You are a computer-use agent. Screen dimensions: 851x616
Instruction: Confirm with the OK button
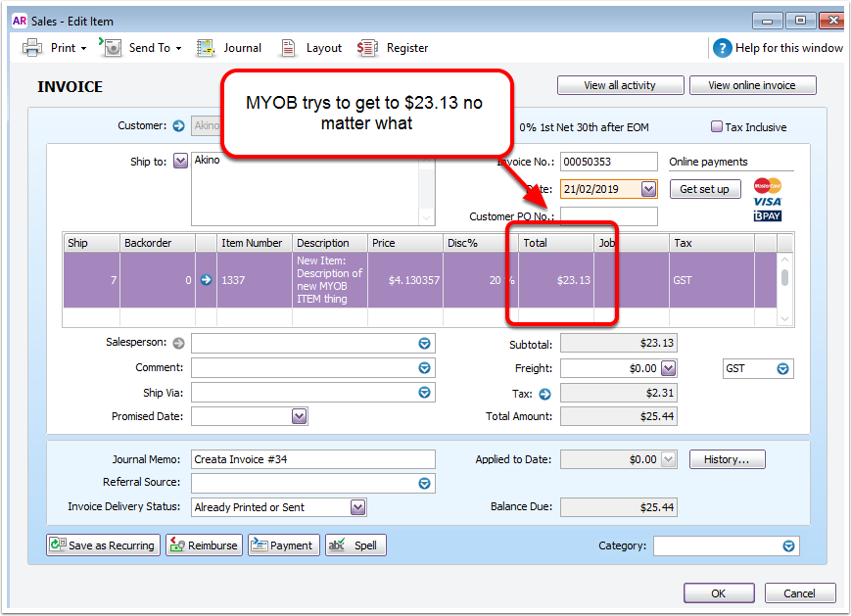[719, 593]
